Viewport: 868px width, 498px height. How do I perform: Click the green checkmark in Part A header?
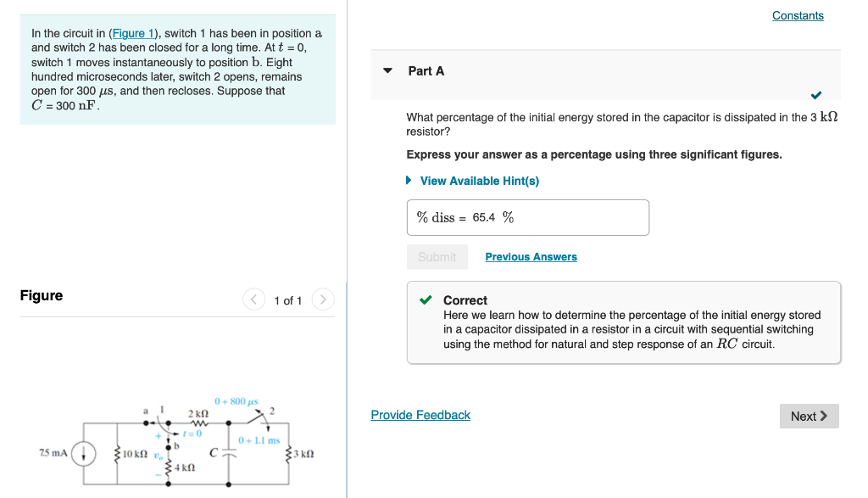[815, 95]
